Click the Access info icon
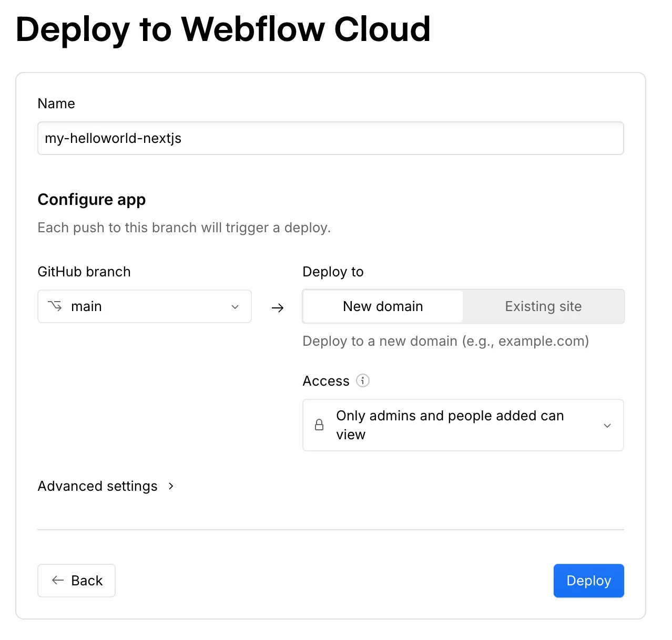The height and width of the screenshot is (640, 672). click(x=363, y=380)
